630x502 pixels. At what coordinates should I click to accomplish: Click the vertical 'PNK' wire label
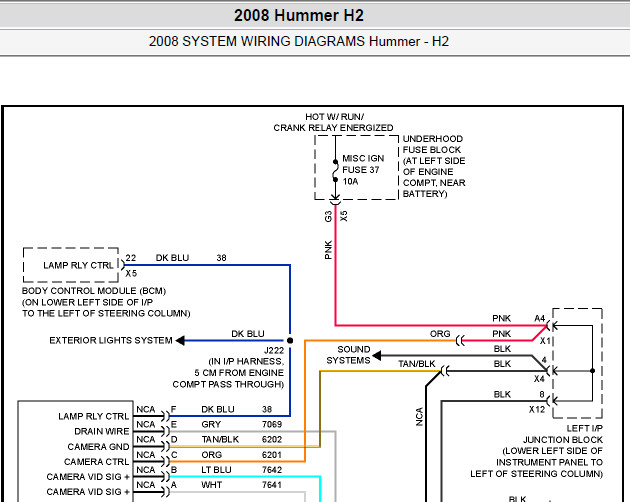coord(328,250)
